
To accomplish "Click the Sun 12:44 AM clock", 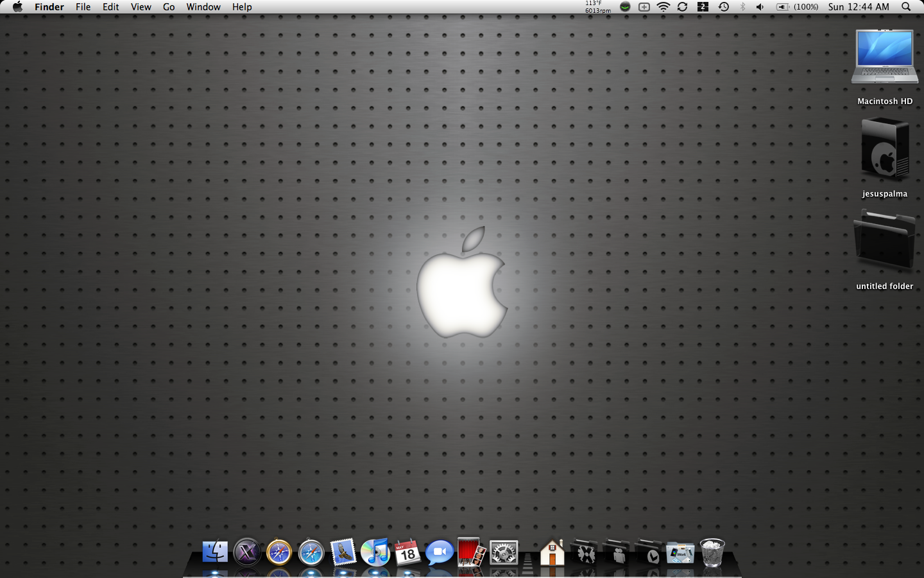I will coord(859,7).
